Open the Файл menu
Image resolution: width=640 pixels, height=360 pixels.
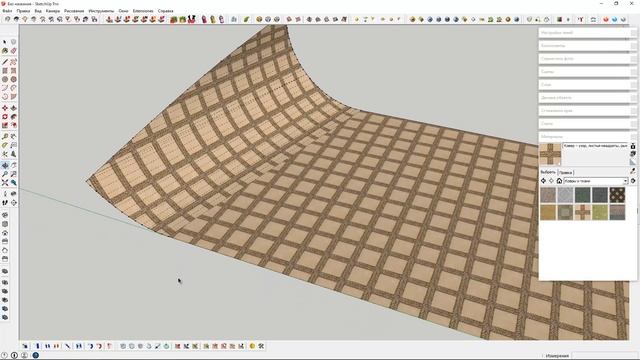point(7,11)
